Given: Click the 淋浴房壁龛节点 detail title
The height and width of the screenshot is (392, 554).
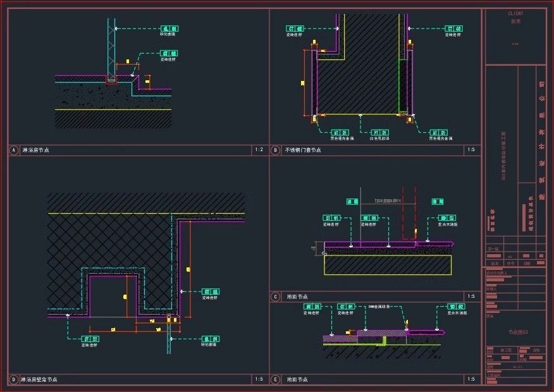Looking at the screenshot, I should point(39,379).
